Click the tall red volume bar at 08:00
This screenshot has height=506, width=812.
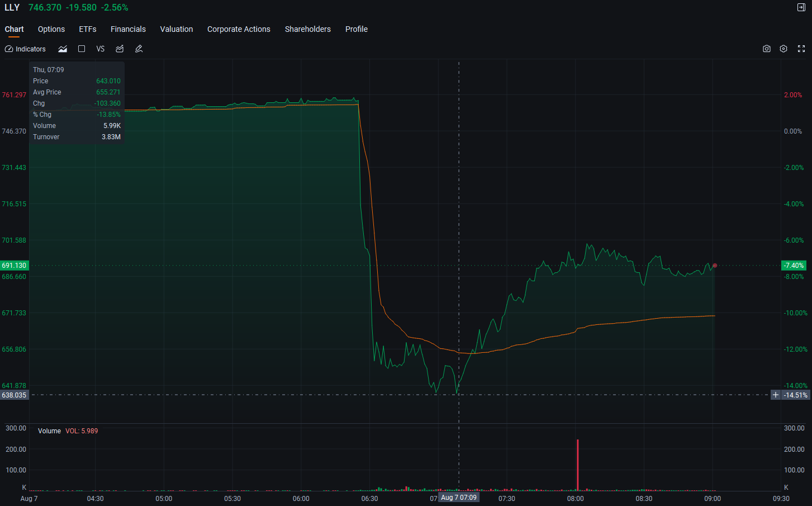pyautogui.click(x=578, y=465)
